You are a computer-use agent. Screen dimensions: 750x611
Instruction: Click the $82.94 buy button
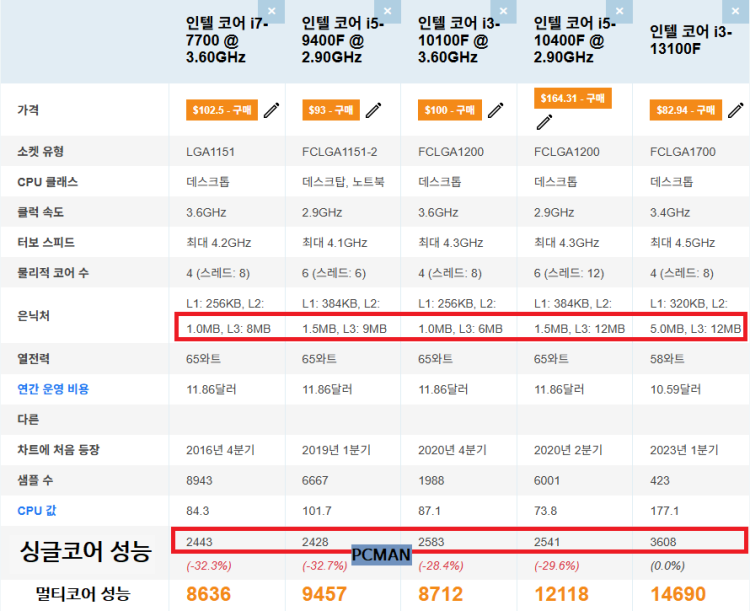685,110
